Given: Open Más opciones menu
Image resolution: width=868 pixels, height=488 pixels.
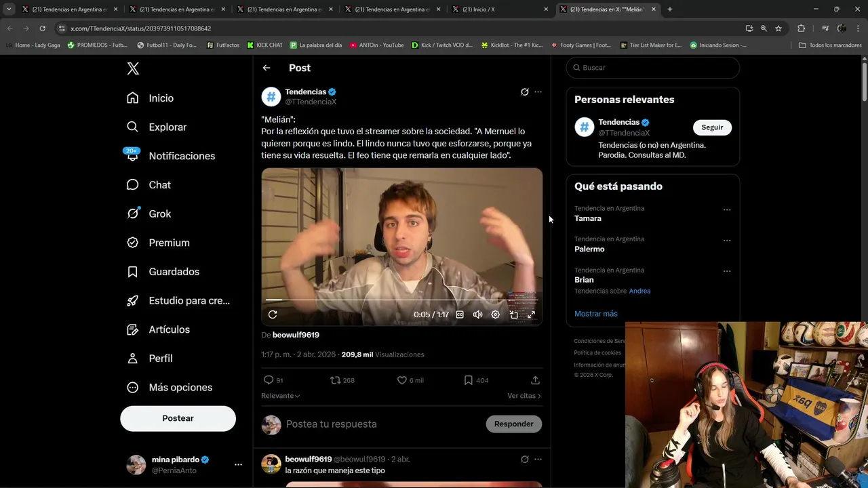Looking at the screenshot, I should coord(169,388).
